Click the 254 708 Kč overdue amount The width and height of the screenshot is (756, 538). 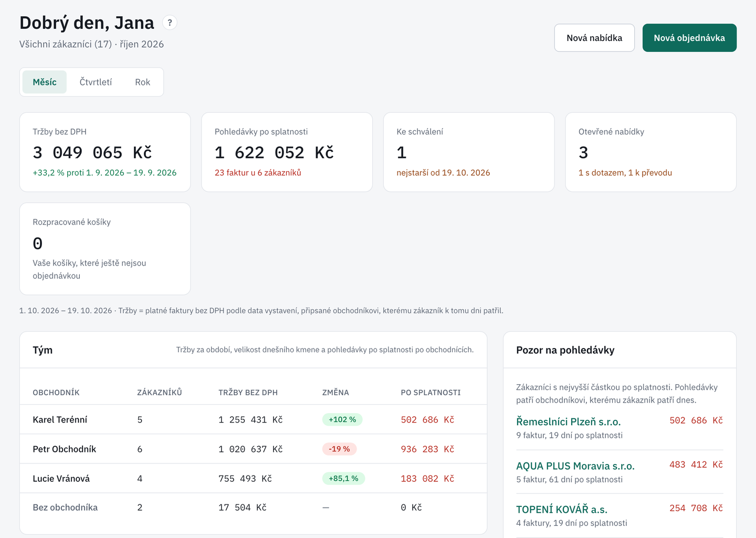(x=696, y=508)
